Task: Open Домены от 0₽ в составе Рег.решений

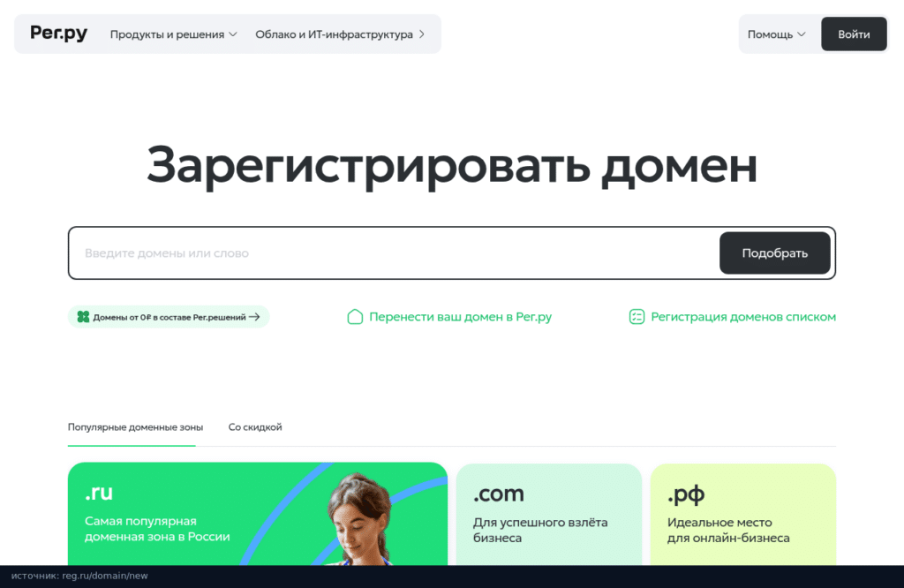Action: [169, 317]
